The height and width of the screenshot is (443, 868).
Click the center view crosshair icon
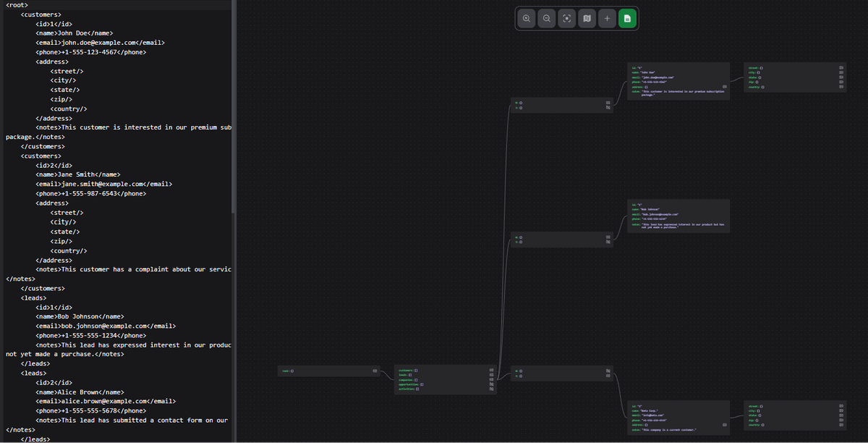[566, 18]
